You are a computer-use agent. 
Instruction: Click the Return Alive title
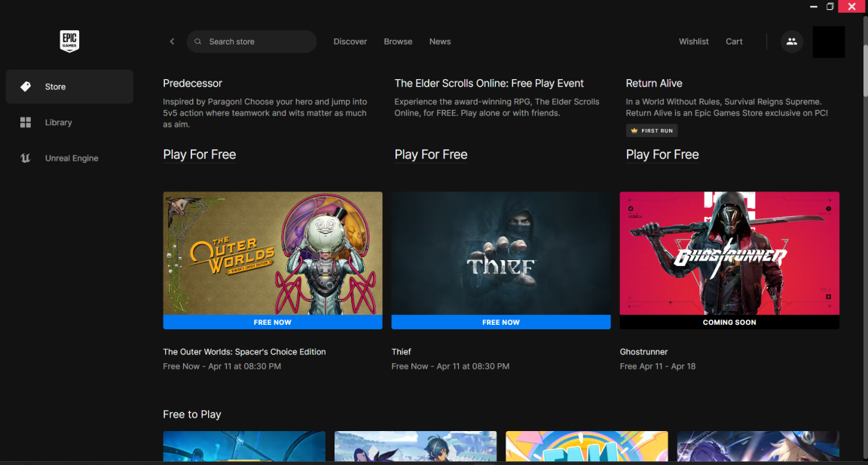654,84
